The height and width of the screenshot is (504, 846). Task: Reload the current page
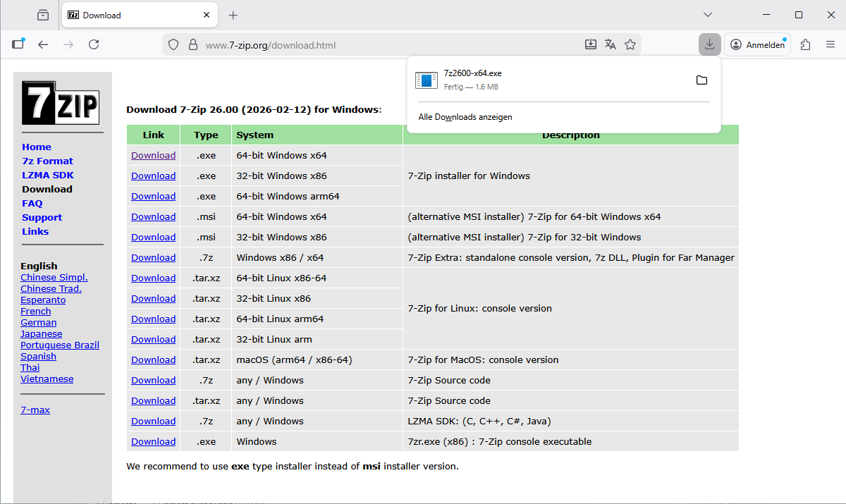point(94,44)
